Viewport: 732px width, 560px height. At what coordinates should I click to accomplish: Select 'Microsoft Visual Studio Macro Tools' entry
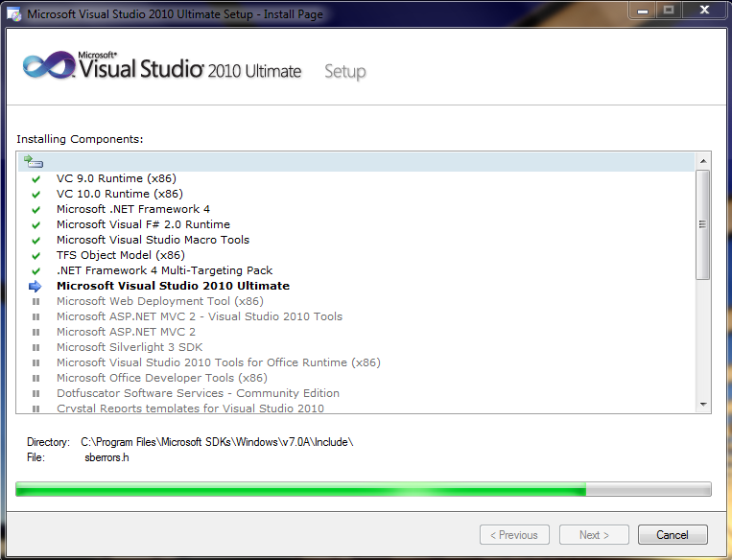153,240
